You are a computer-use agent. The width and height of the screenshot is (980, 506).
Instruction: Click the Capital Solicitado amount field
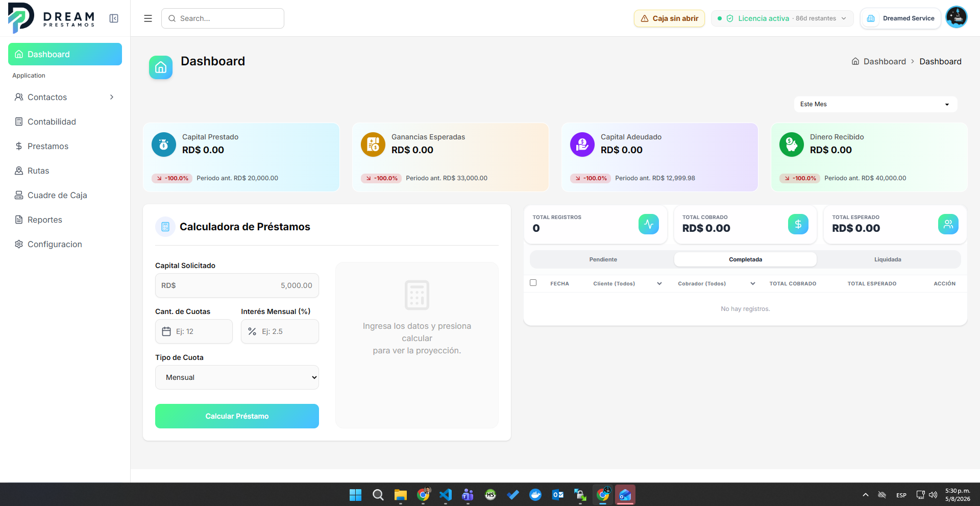[237, 285]
